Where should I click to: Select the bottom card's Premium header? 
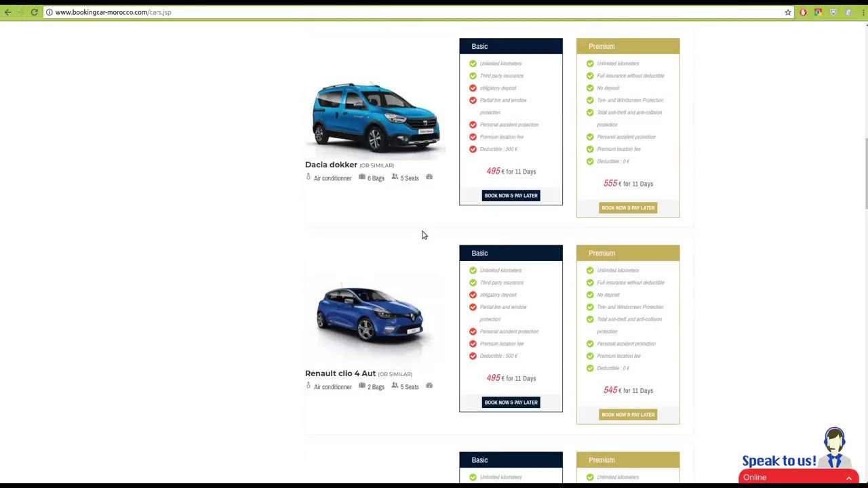point(628,460)
